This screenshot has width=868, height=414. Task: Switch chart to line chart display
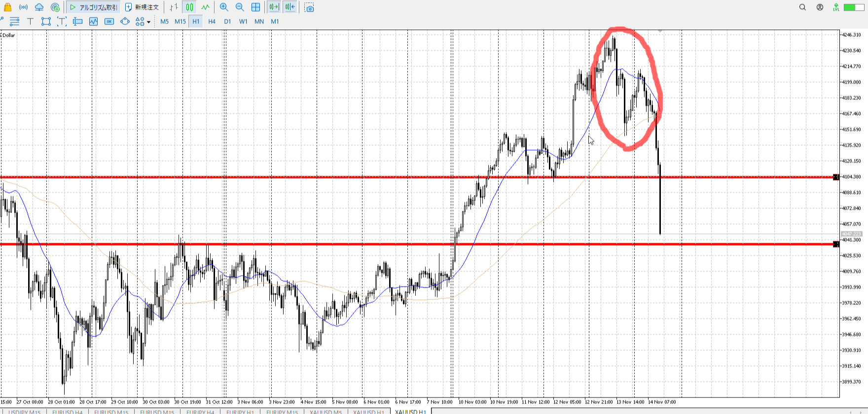(x=205, y=7)
